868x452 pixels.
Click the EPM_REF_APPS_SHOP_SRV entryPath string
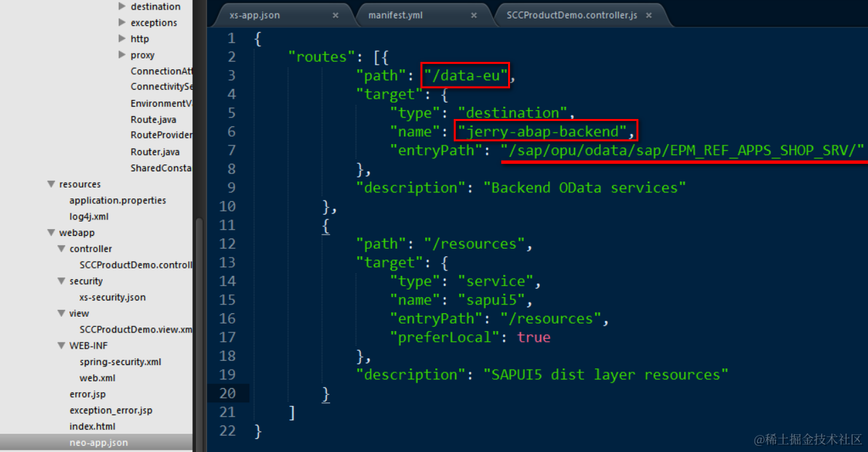click(x=682, y=150)
